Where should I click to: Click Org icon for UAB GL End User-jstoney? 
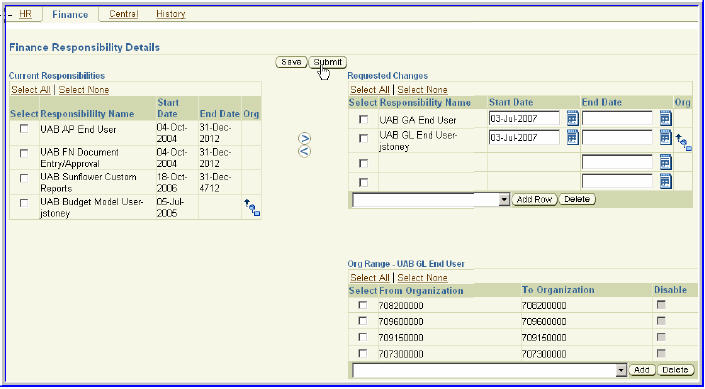pyautogui.click(x=683, y=143)
